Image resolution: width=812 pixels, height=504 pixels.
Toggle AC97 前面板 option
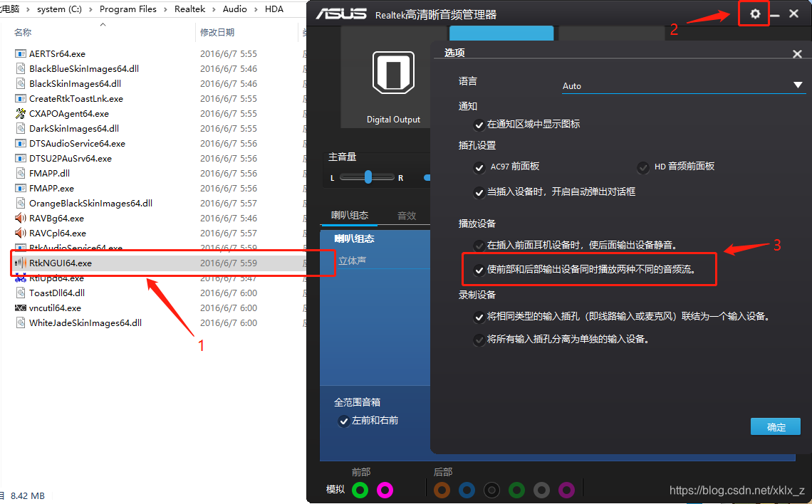[479, 167]
